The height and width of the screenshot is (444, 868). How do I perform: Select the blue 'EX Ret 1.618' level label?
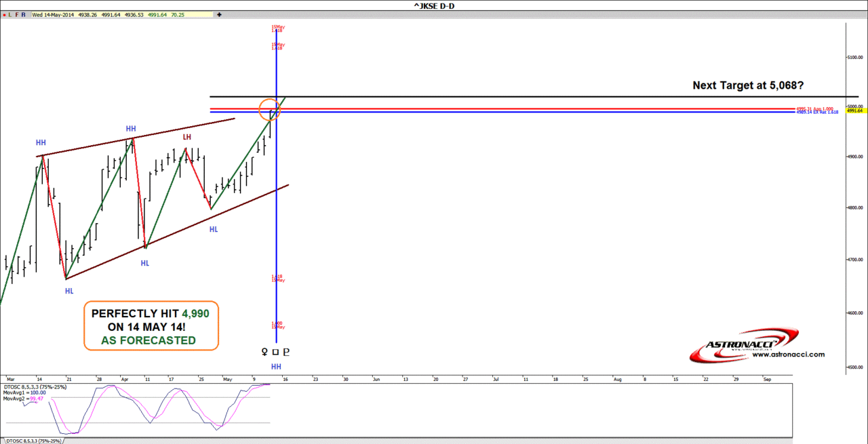(817, 113)
